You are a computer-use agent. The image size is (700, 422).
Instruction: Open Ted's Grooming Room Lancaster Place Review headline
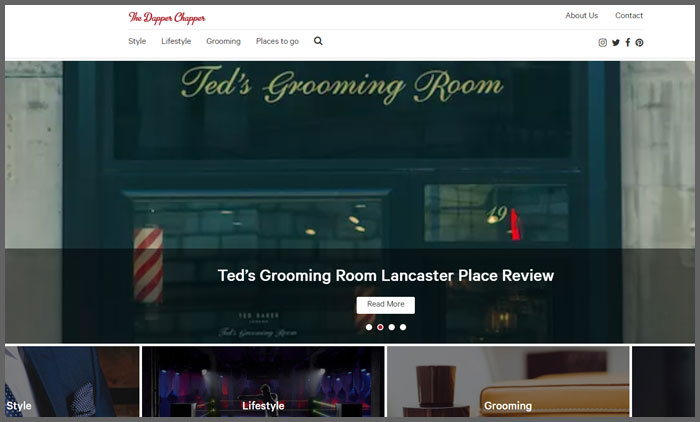coord(386,276)
